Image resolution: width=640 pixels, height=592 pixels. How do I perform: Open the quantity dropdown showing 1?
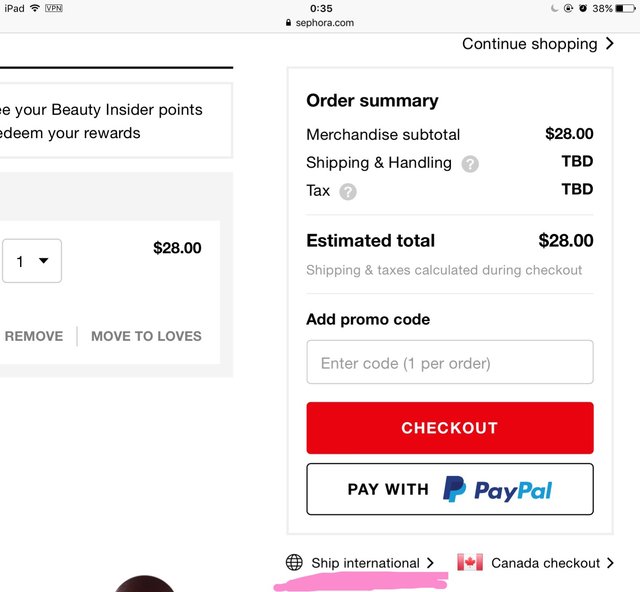pyautogui.click(x=31, y=261)
